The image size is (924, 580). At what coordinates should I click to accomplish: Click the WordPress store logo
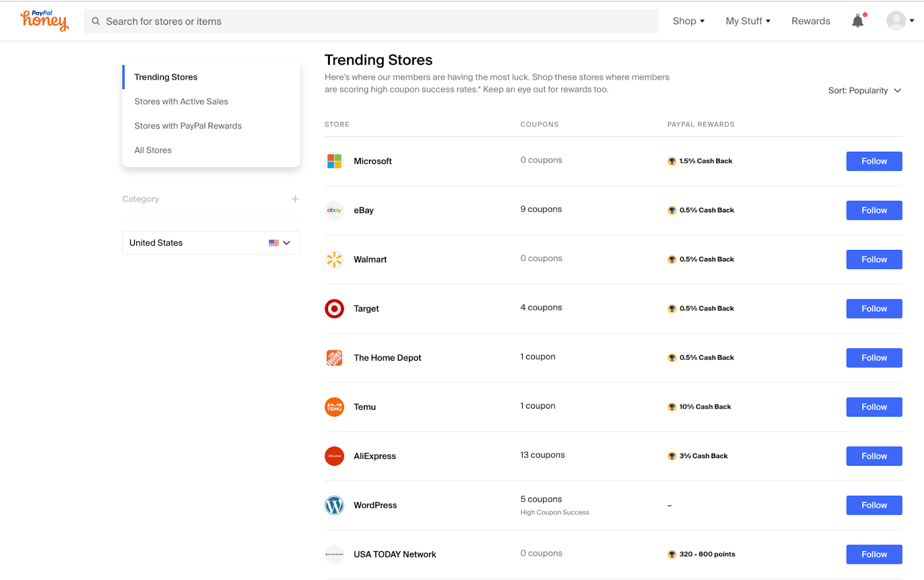click(334, 506)
